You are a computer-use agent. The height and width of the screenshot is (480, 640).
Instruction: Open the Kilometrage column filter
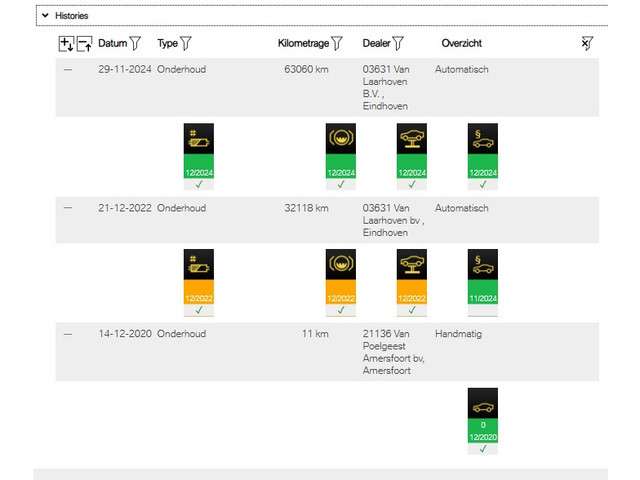pos(337,43)
